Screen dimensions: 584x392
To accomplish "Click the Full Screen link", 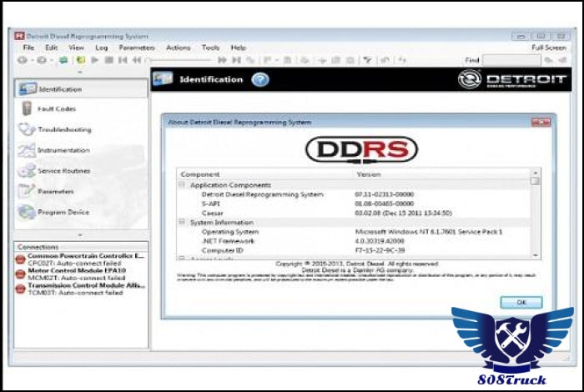I will [548, 48].
